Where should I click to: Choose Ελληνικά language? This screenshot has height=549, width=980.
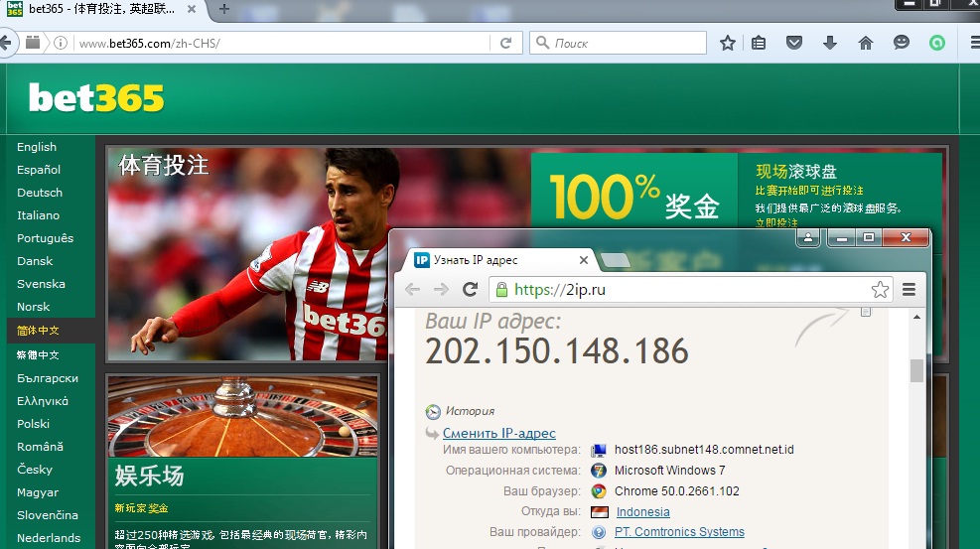tap(43, 401)
